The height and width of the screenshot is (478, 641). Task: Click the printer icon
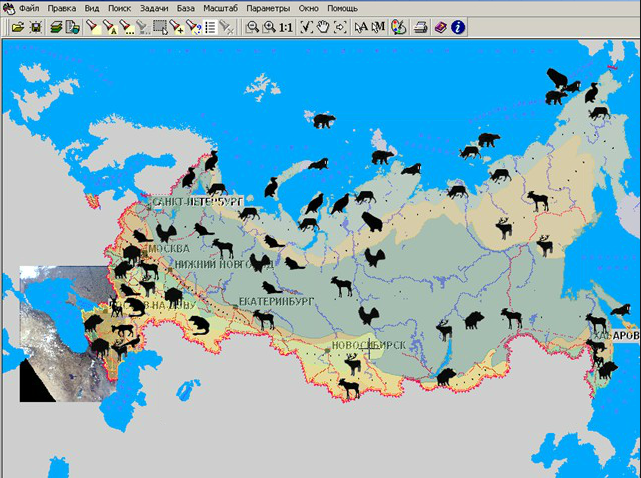click(422, 28)
